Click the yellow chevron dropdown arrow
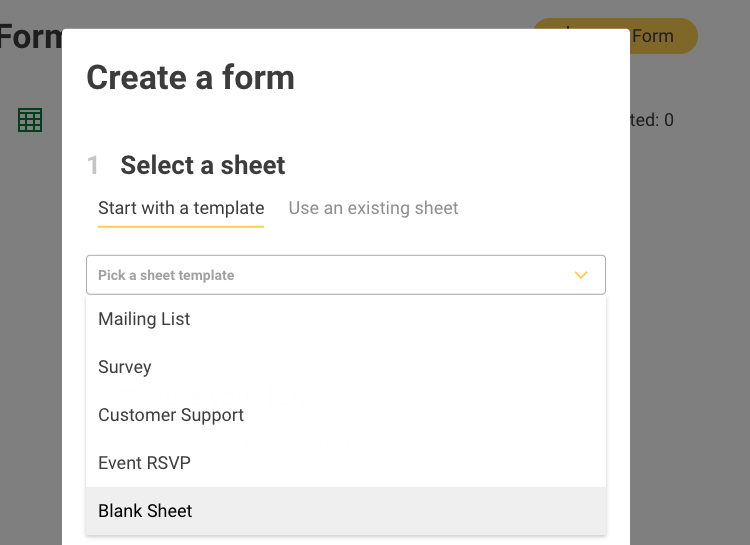 (x=581, y=275)
